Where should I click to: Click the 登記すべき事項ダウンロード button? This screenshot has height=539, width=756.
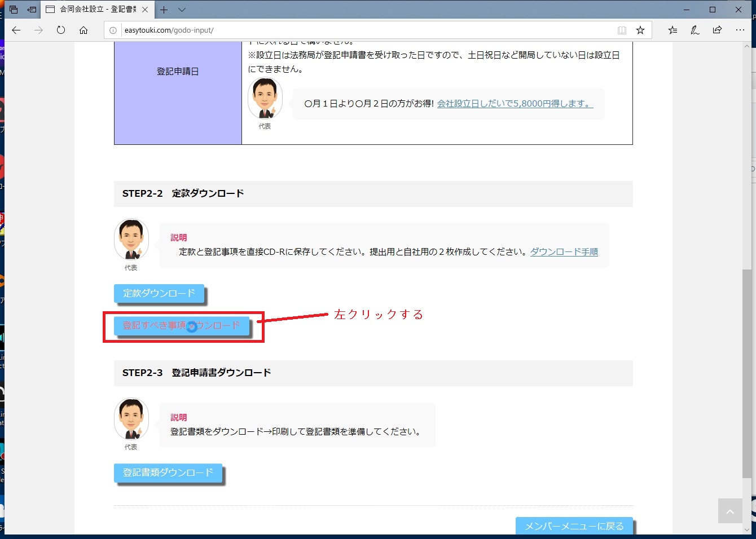click(181, 326)
